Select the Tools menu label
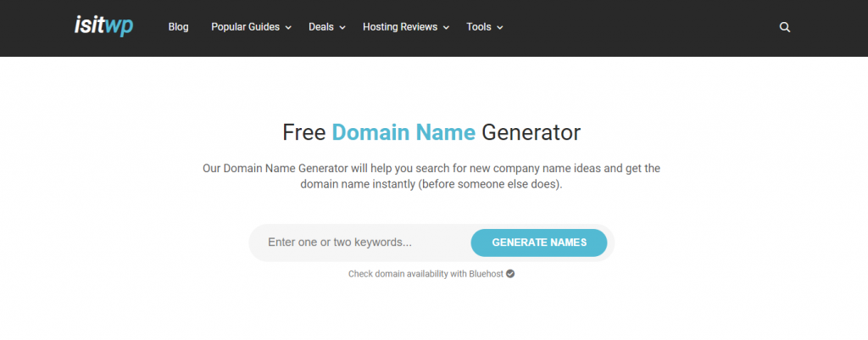The height and width of the screenshot is (340, 868). click(478, 27)
